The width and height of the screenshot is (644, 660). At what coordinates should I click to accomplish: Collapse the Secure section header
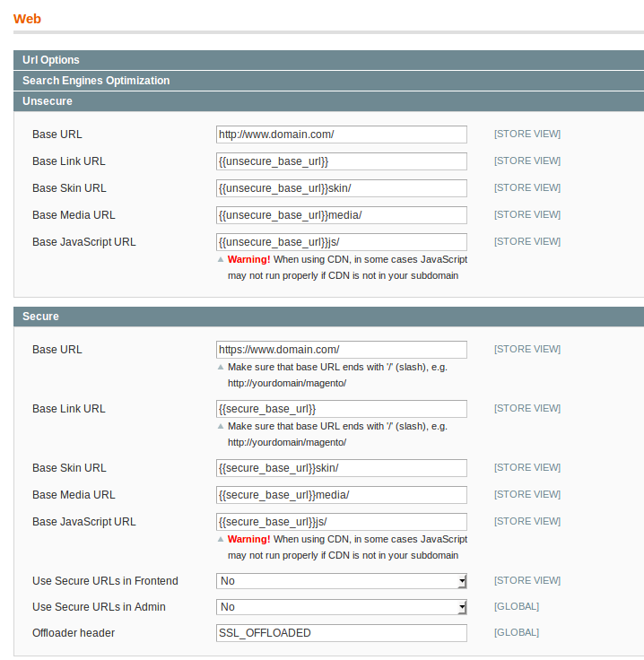click(x=40, y=317)
